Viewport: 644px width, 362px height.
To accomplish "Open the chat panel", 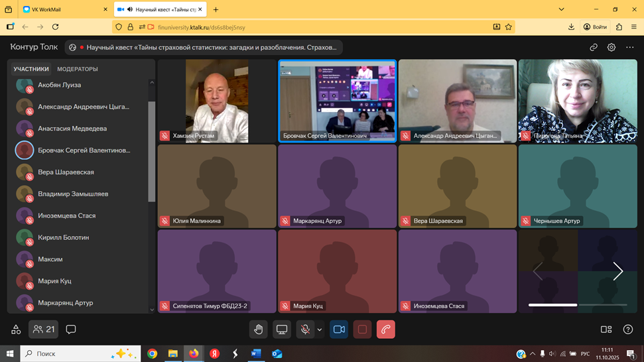I will tap(71, 330).
